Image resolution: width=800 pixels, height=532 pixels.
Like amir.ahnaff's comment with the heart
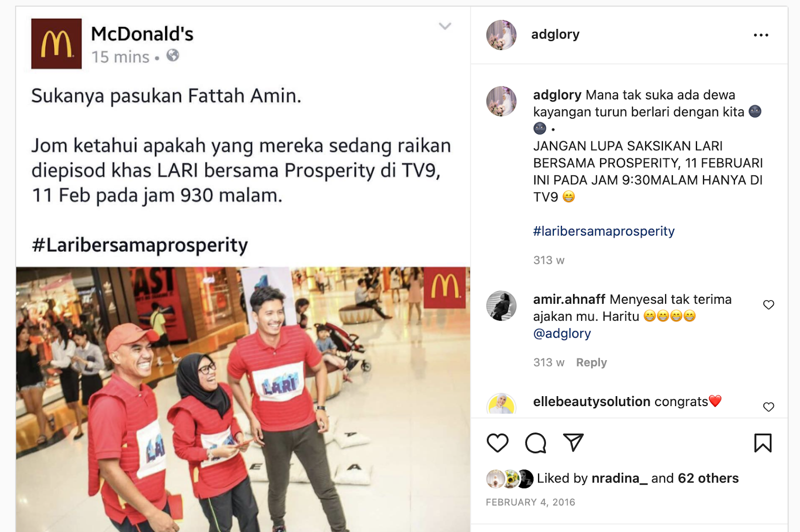(x=768, y=305)
